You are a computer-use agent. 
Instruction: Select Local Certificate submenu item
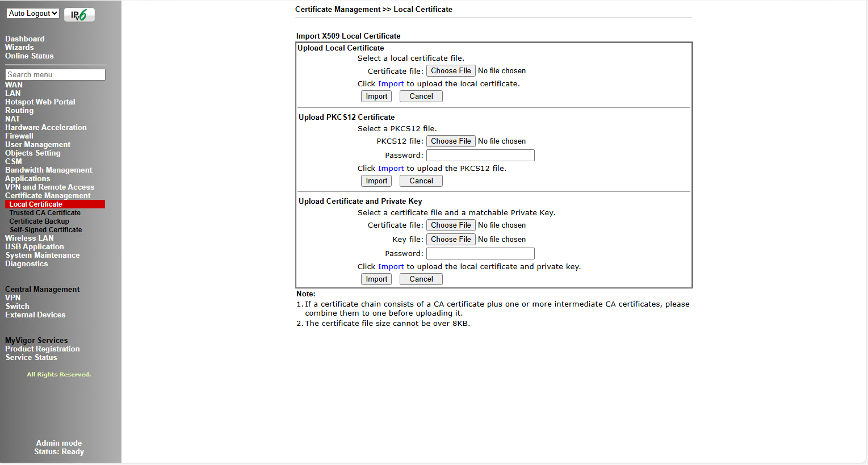(55, 204)
